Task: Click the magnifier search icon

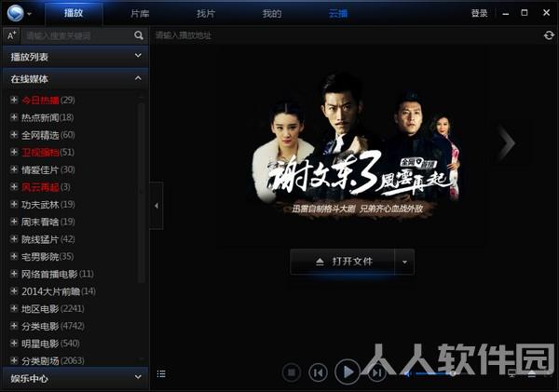Action: (x=139, y=35)
